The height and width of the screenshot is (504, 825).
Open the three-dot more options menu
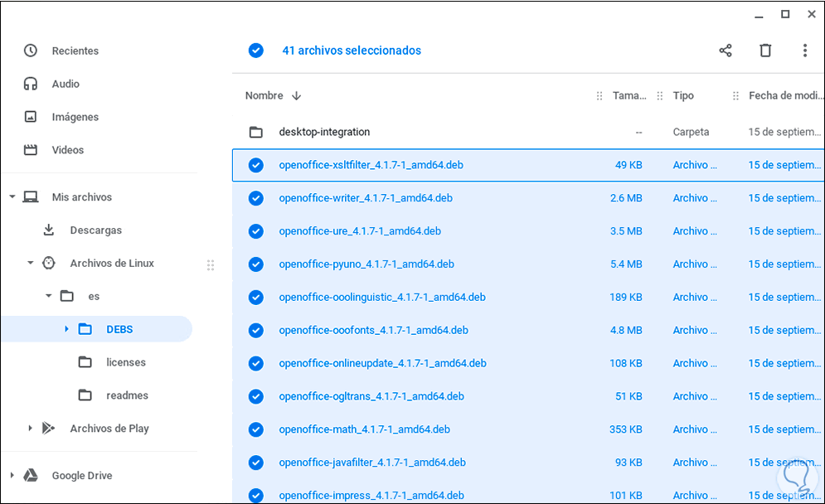[805, 51]
